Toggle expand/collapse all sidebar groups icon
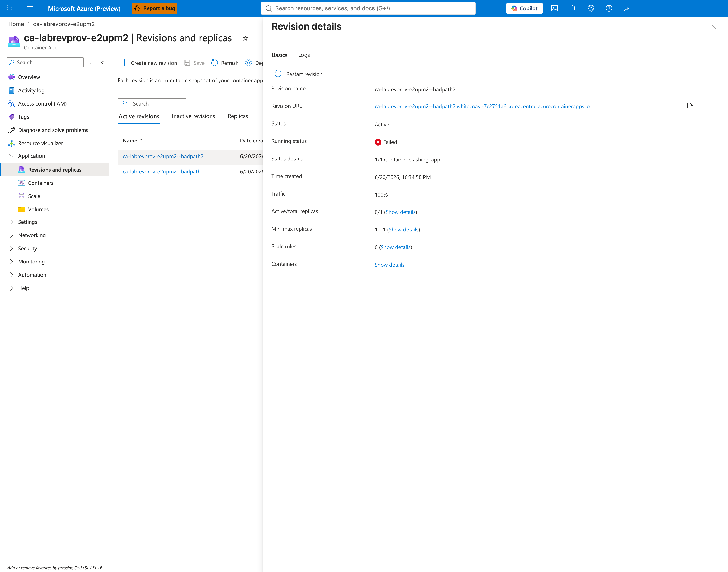The width and height of the screenshot is (728, 572). click(90, 62)
